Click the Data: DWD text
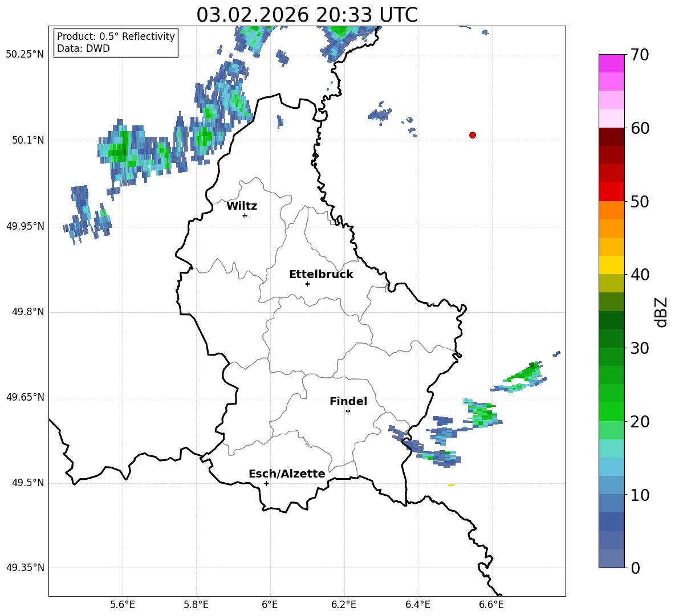 tap(83, 48)
